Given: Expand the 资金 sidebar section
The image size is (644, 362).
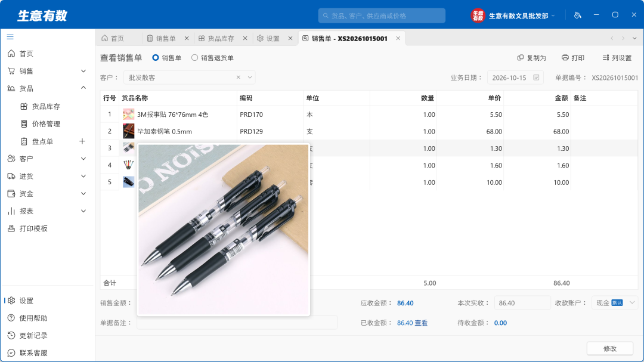Looking at the screenshot, I should 83,194.
